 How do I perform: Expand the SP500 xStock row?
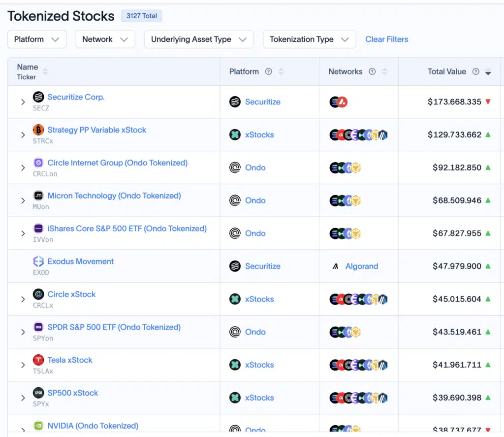coord(23,398)
